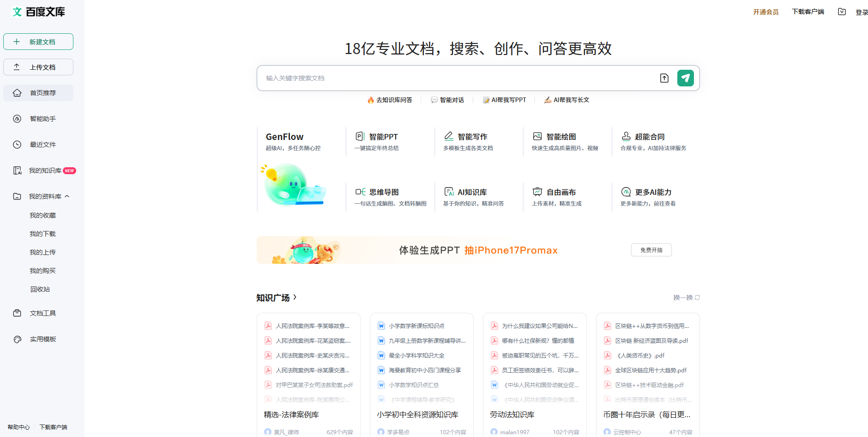Click the 更多AI能力 icon
Screen dimensions: 868x437
pos(626,192)
